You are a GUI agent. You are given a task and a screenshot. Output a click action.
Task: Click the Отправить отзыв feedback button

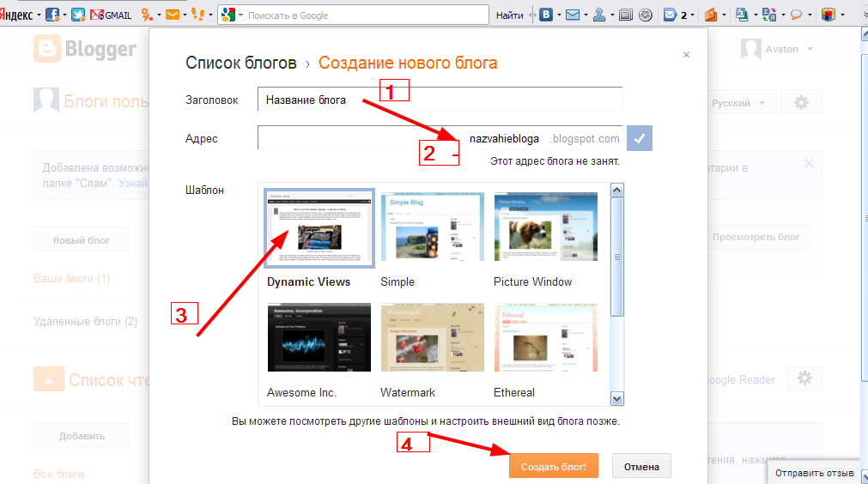(x=814, y=473)
